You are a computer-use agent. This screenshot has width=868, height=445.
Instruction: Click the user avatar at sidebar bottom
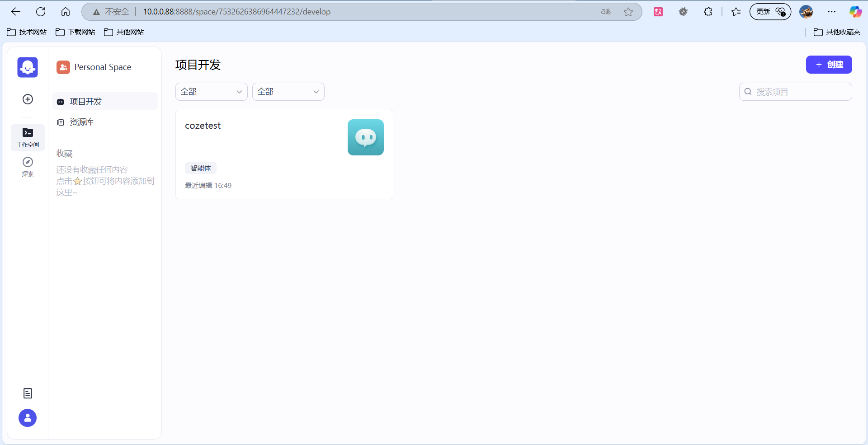(x=28, y=418)
